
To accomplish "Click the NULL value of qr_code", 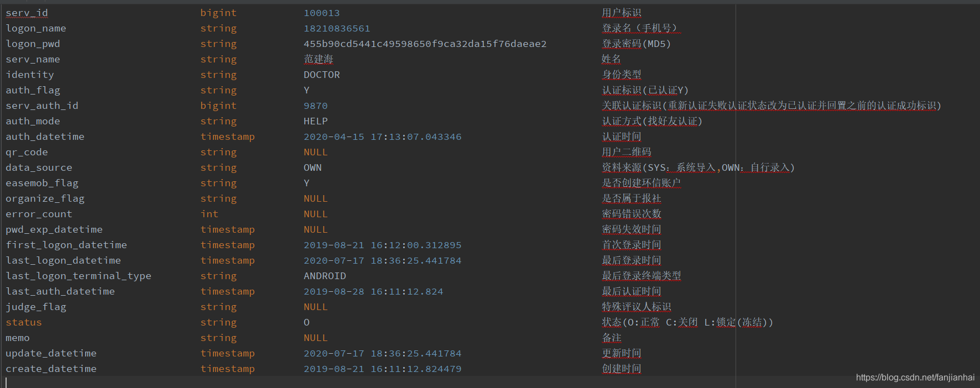I will pos(315,152).
